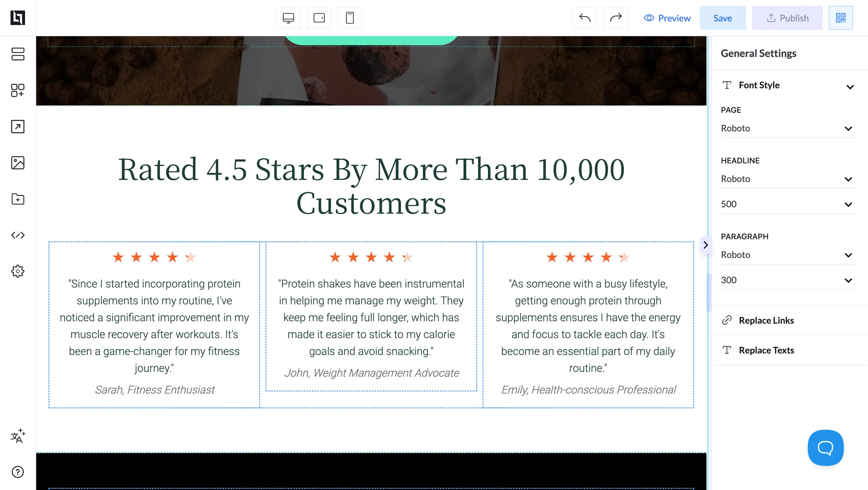Save the page
This screenshot has height=490, width=868.
point(723,18)
